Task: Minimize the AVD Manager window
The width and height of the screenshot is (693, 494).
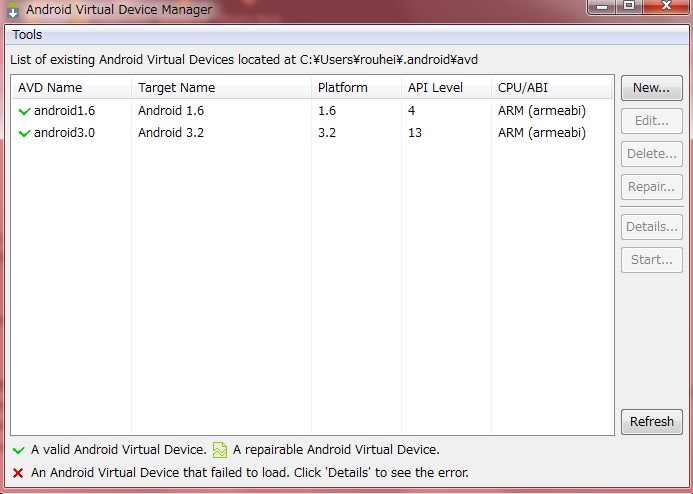Action: coord(602,6)
